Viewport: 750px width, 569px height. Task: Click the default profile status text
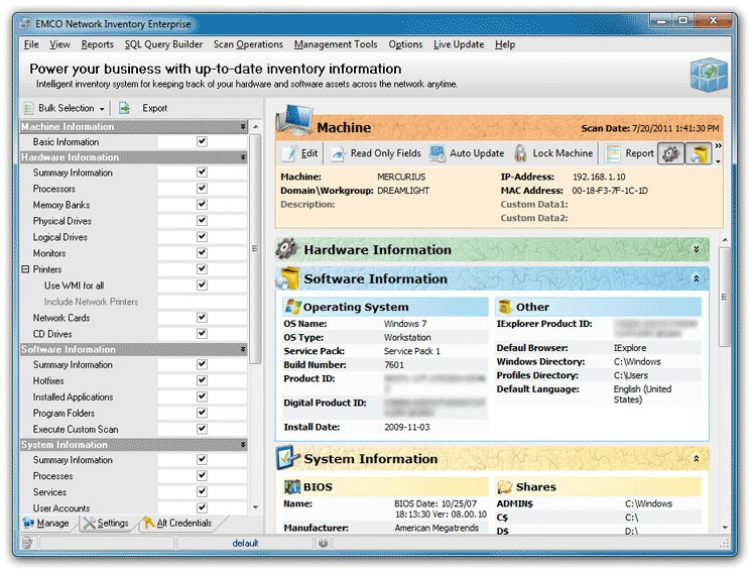(x=245, y=543)
